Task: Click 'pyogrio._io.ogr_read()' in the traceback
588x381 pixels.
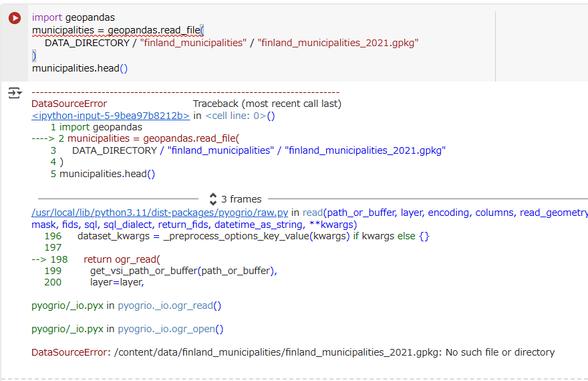Action: coord(170,305)
